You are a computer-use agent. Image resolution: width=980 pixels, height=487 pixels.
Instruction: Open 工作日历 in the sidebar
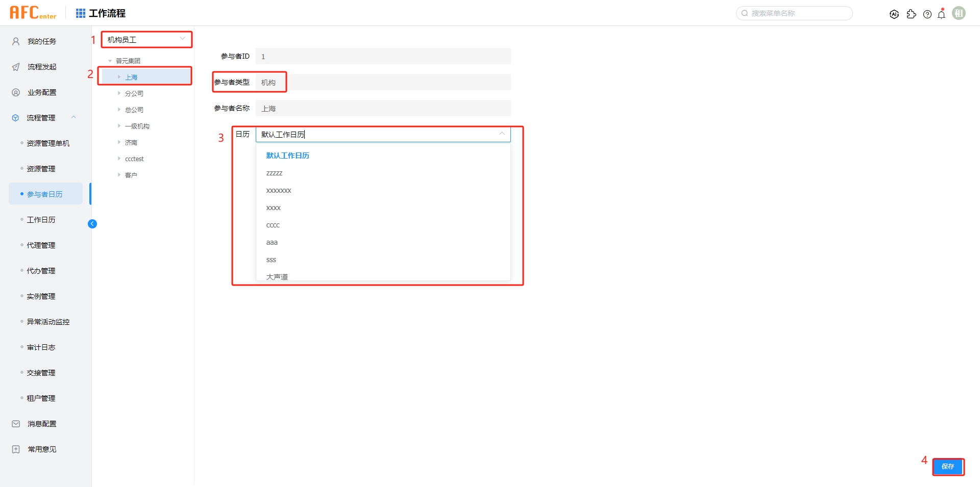point(41,220)
